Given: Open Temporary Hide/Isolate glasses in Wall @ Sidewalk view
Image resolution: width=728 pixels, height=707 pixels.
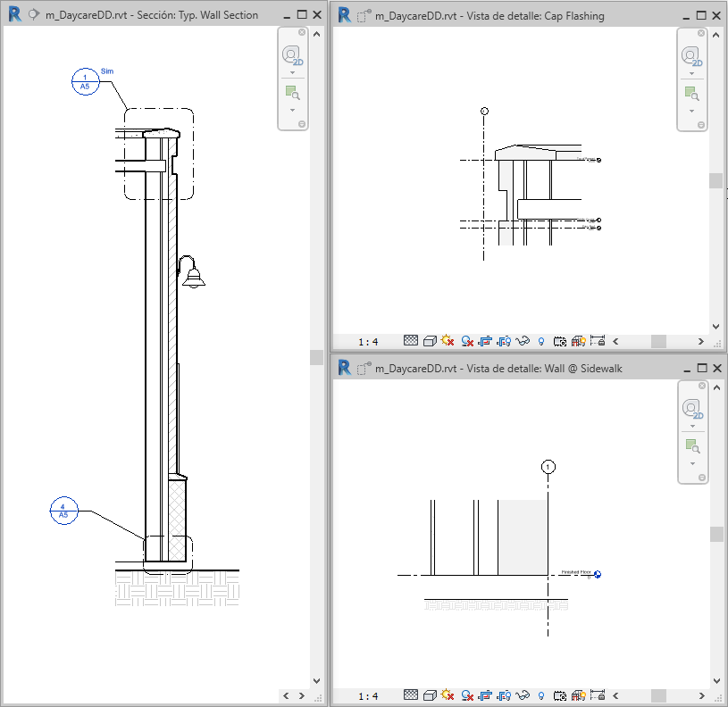Looking at the screenshot, I should (523, 695).
